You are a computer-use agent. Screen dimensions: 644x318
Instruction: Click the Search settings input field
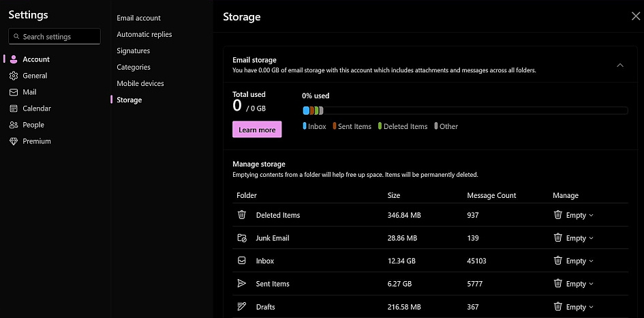pyautogui.click(x=55, y=36)
